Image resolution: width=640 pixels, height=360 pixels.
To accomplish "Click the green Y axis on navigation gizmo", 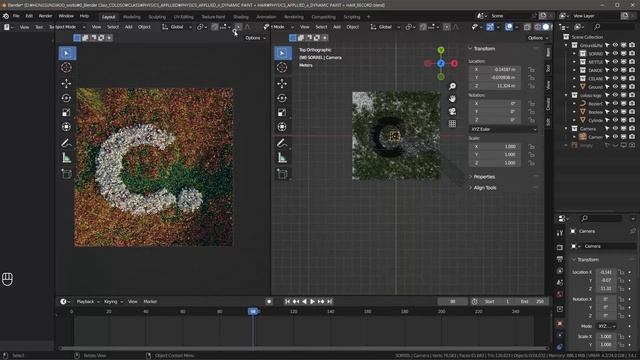I will (441, 50).
